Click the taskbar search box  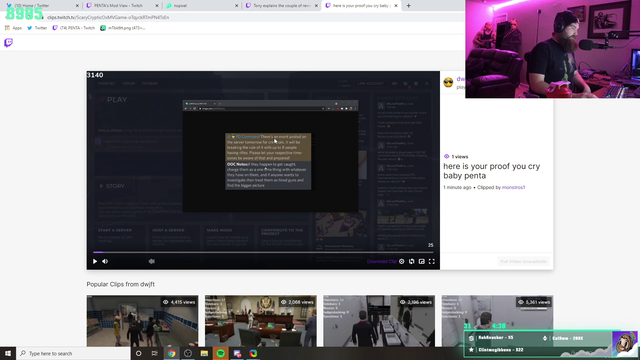click(73, 353)
